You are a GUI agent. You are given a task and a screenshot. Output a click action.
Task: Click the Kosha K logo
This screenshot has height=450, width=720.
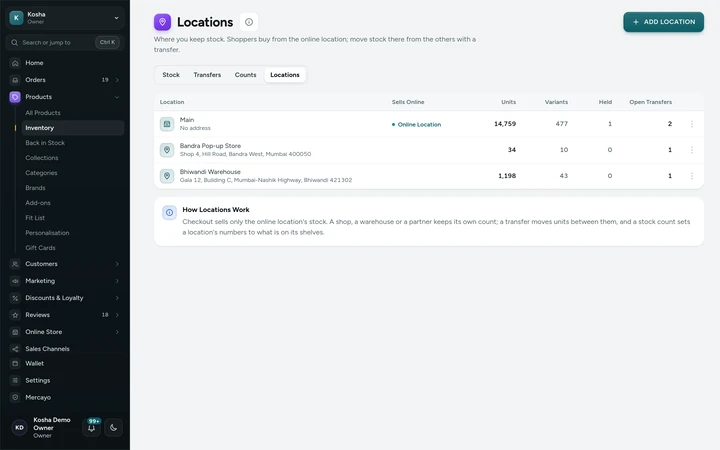(17, 18)
